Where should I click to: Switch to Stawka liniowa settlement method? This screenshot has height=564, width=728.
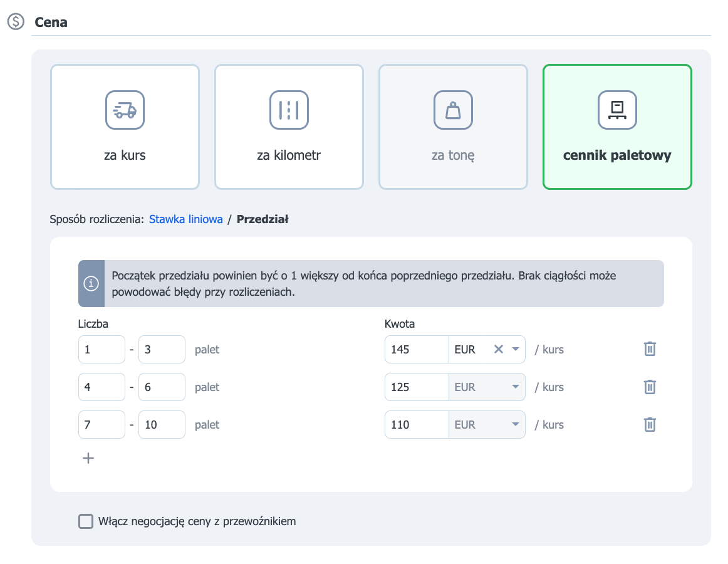click(185, 219)
